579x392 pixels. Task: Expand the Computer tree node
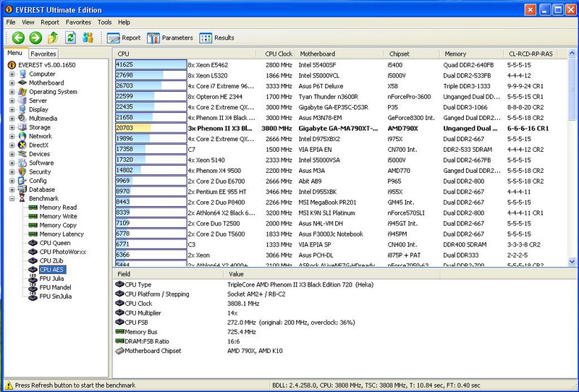pos(12,74)
